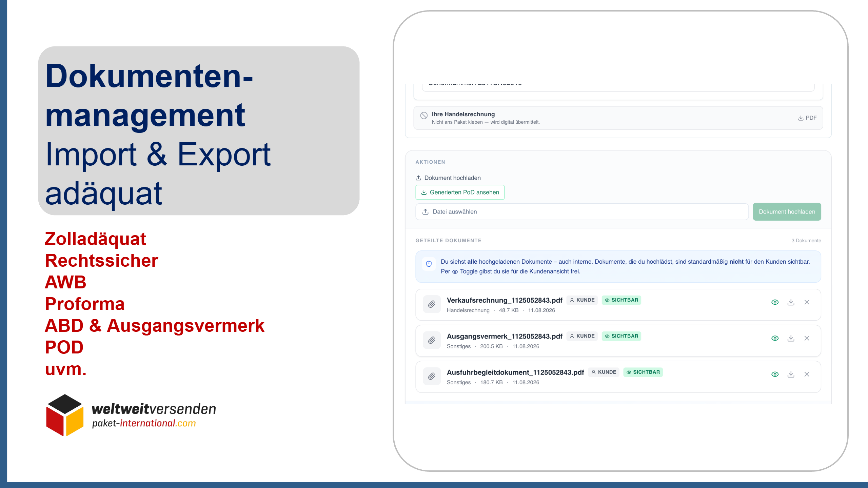Click SICHTBAR badge on Verkaufsrechnung row

pos(622,300)
